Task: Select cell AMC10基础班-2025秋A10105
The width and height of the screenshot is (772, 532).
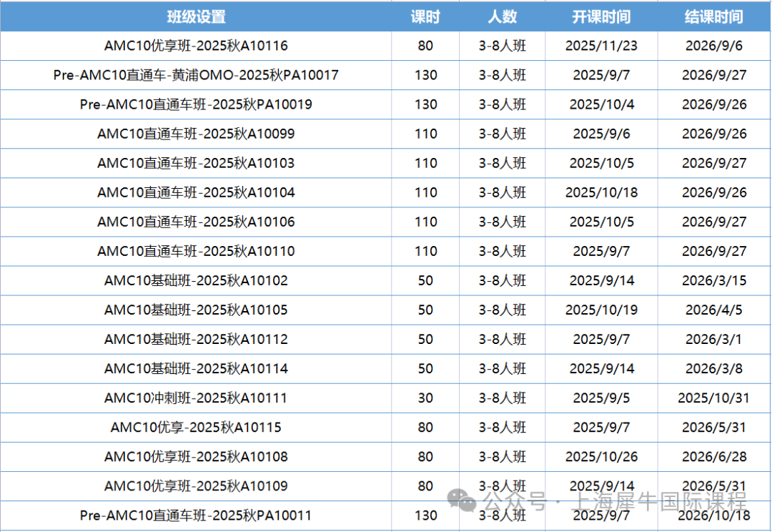Action: tap(196, 310)
